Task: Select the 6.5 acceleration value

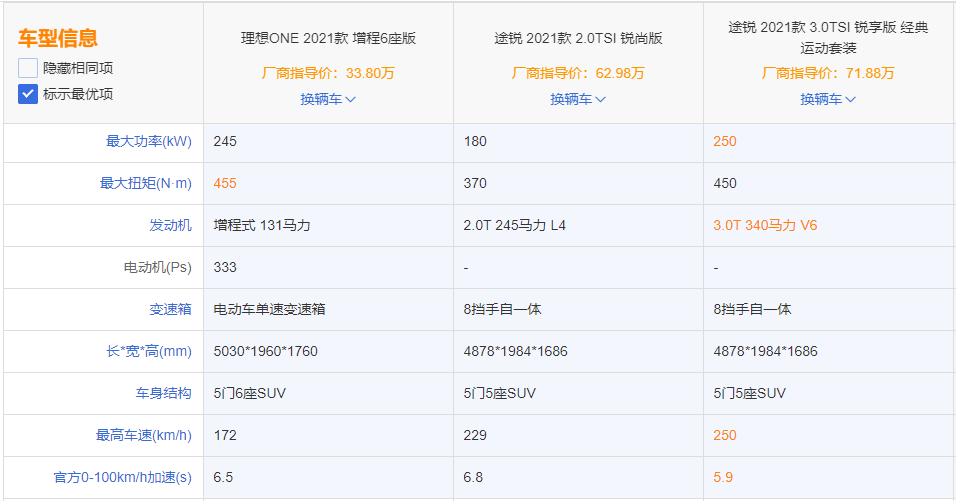Action: [223, 477]
